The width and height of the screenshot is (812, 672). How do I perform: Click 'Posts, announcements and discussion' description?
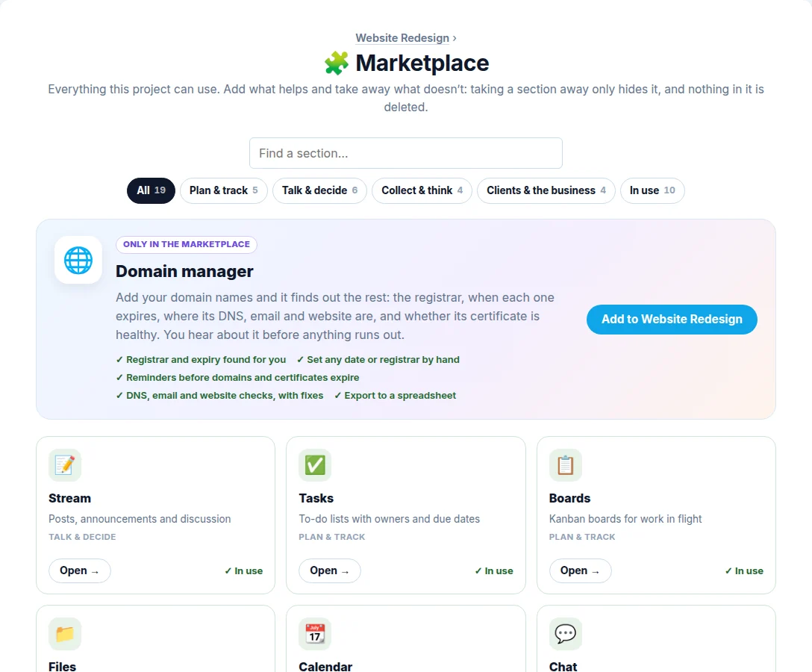coord(140,519)
